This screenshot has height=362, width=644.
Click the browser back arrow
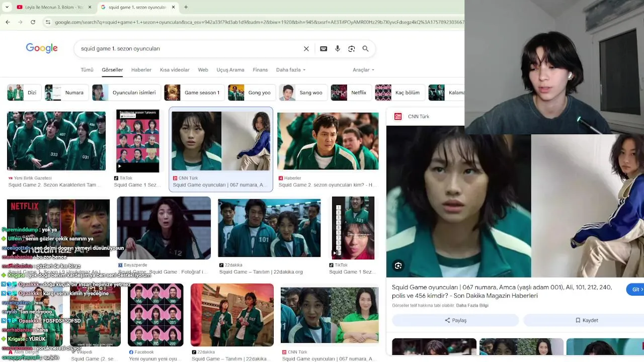point(8,22)
